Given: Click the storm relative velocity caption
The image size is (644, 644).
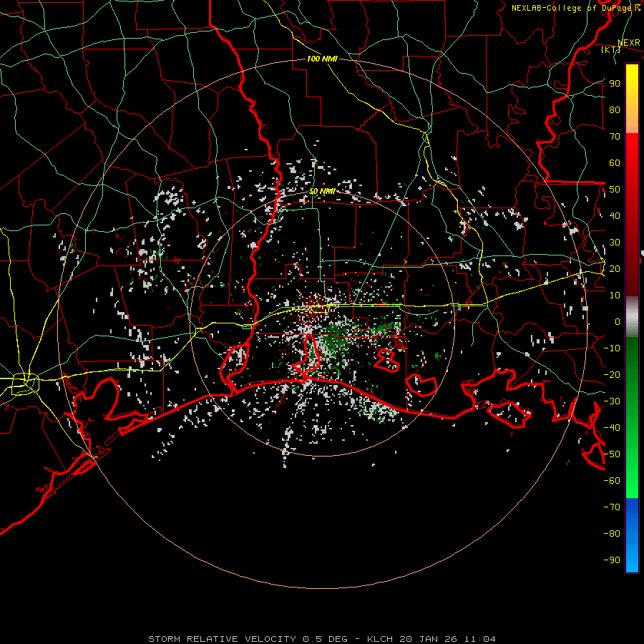Looking at the screenshot, I should click(x=322, y=639).
